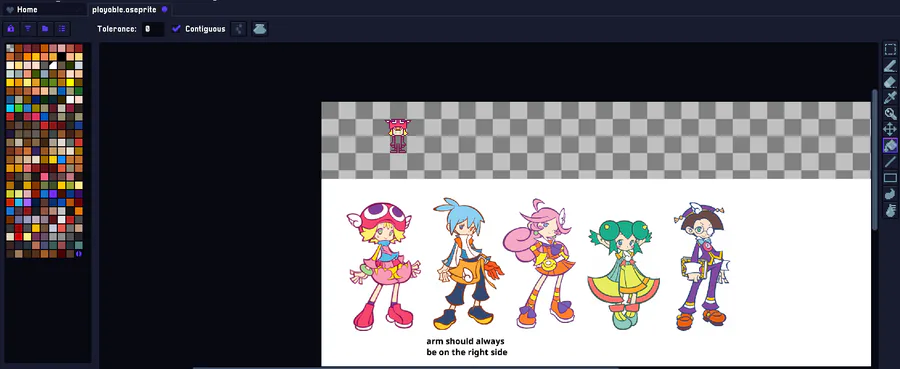Screen dimensions: 900x369
Task: Activate the Zoom tool
Action: click(890, 114)
